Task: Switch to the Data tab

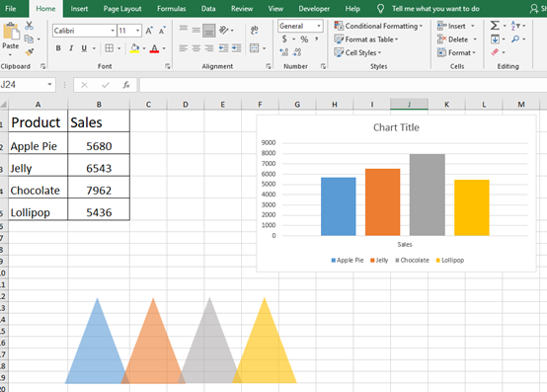Action: [x=208, y=8]
